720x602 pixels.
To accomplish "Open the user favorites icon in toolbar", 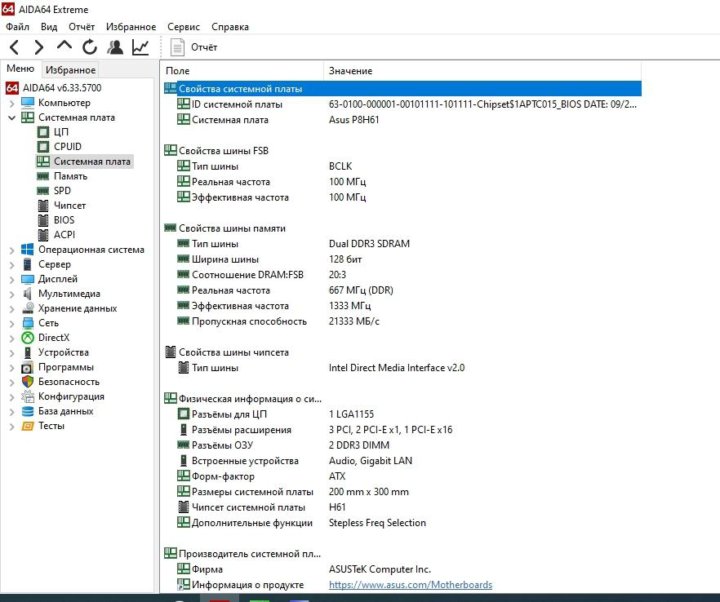I will 115,47.
